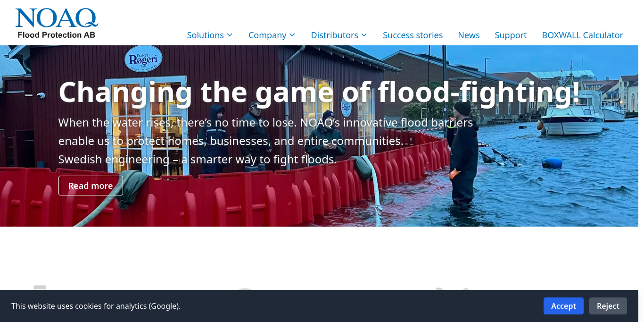644x322 pixels.
Task: Click the oval Røgeri sign in photo
Action: 143,59
